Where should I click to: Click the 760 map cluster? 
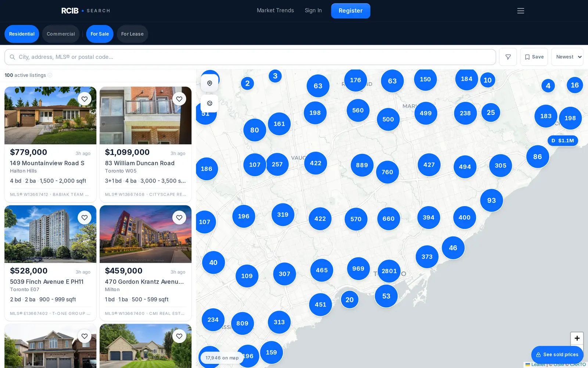(387, 172)
